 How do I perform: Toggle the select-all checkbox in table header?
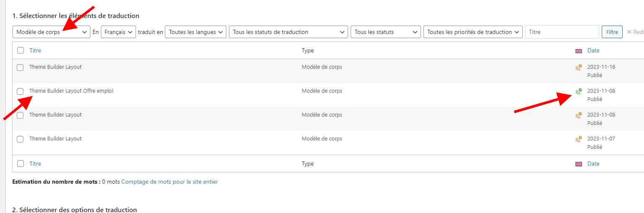point(21,51)
